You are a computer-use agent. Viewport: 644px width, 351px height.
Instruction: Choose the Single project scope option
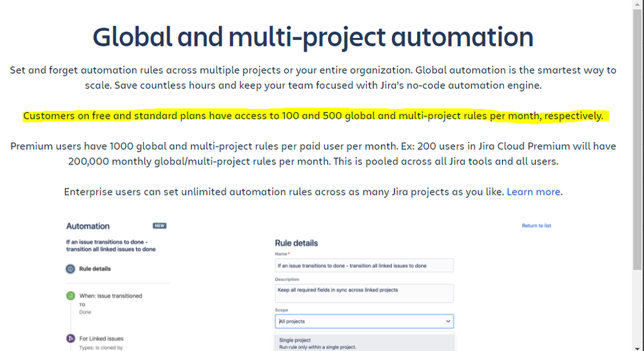click(x=364, y=343)
